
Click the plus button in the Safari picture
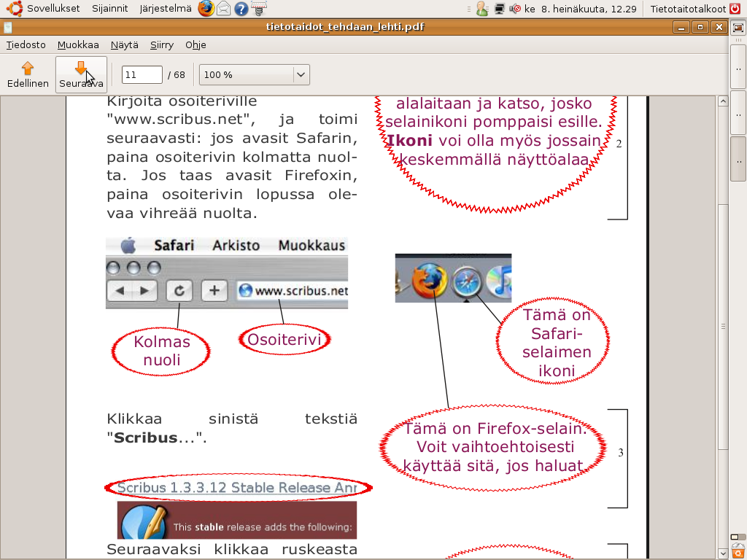tap(214, 290)
